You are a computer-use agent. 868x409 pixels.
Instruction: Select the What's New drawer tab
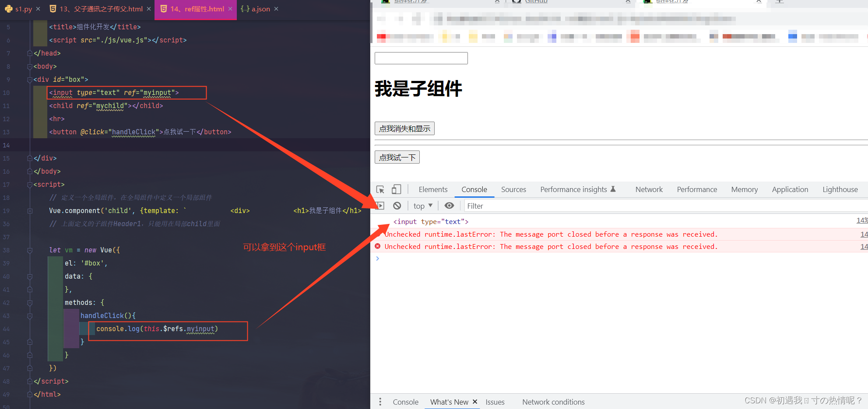tap(449, 402)
